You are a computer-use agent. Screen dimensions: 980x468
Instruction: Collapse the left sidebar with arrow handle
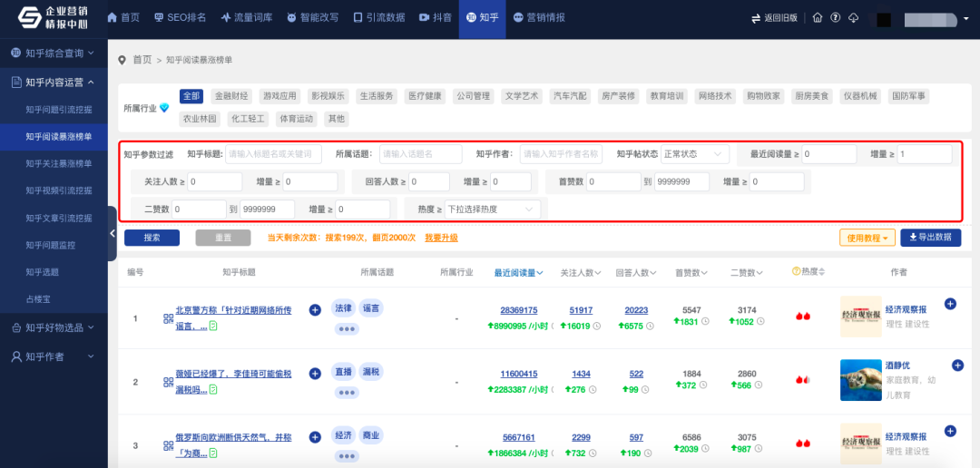[x=112, y=233]
